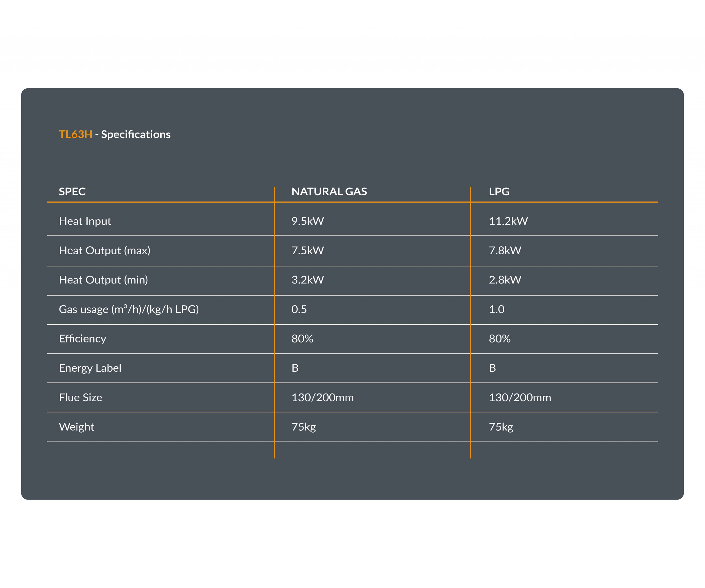Click the Weight row label

77,427
